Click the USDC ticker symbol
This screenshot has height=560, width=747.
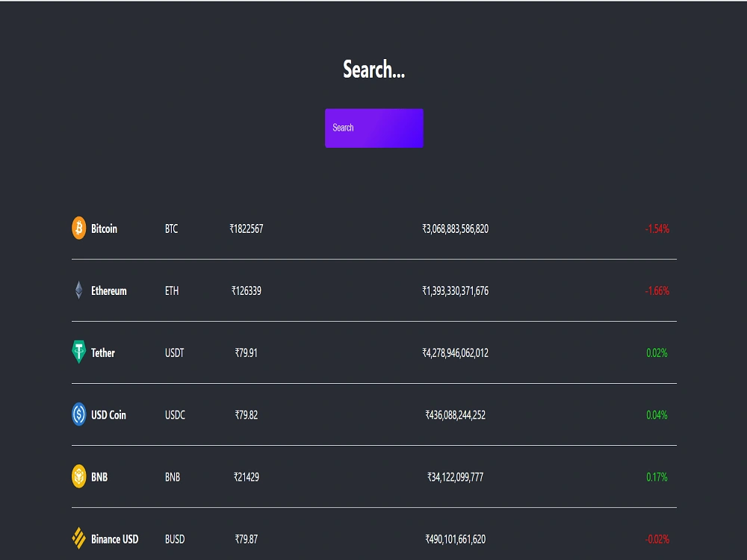click(175, 414)
